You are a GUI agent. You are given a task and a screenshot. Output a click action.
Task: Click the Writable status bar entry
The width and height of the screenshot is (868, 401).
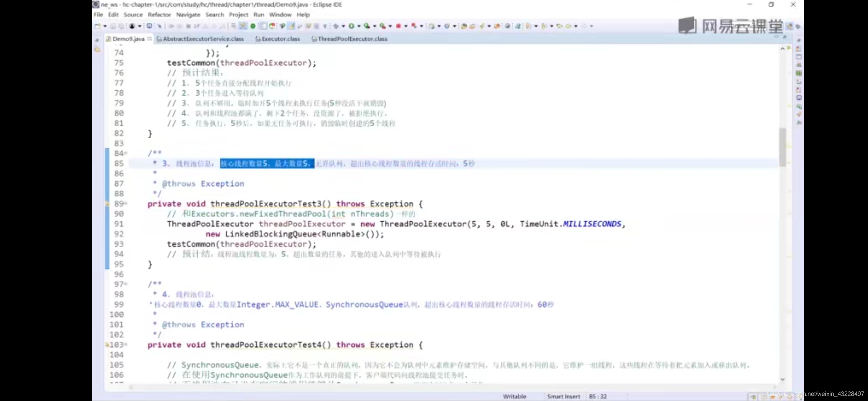pyautogui.click(x=514, y=396)
